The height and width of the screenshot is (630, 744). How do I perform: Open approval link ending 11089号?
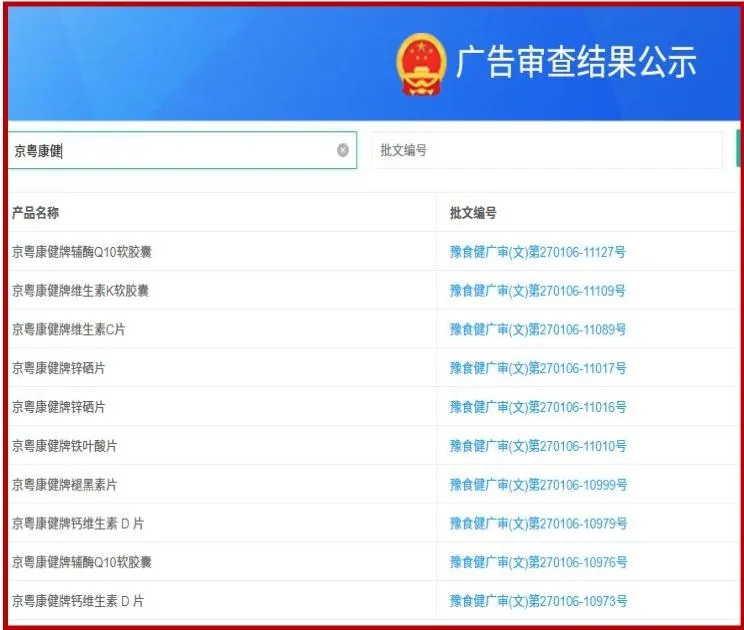tap(538, 329)
